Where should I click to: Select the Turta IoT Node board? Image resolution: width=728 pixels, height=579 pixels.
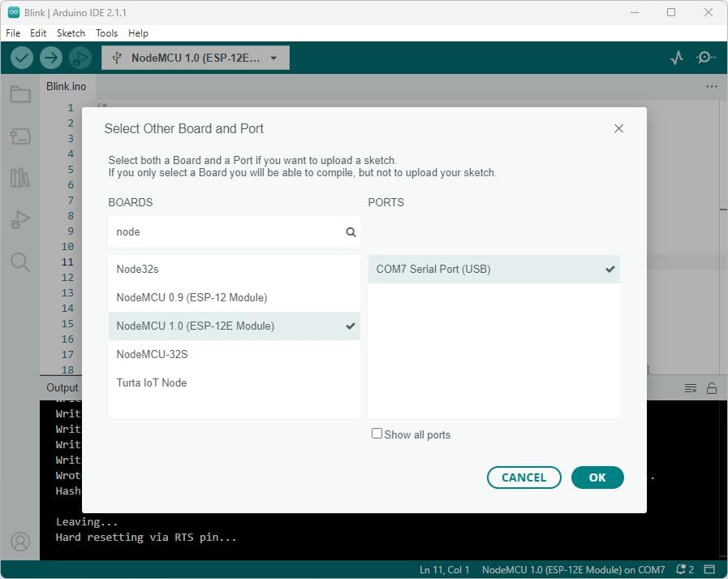tap(234, 382)
